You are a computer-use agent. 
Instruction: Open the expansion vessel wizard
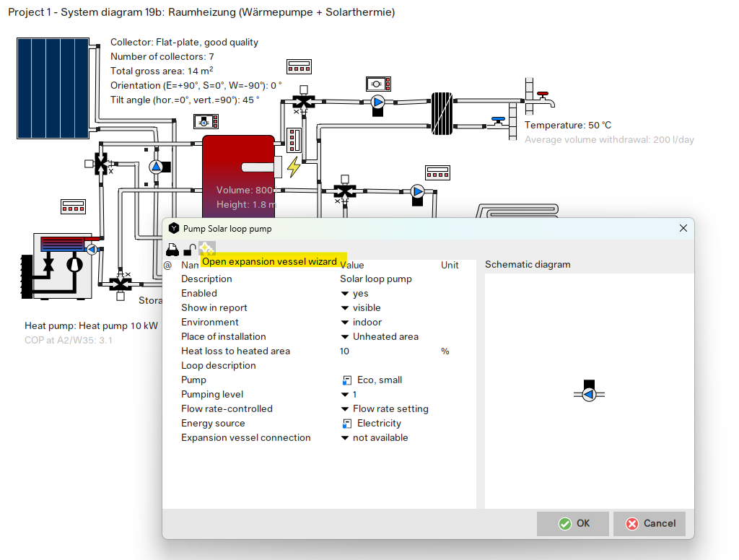pyautogui.click(x=207, y=248)
